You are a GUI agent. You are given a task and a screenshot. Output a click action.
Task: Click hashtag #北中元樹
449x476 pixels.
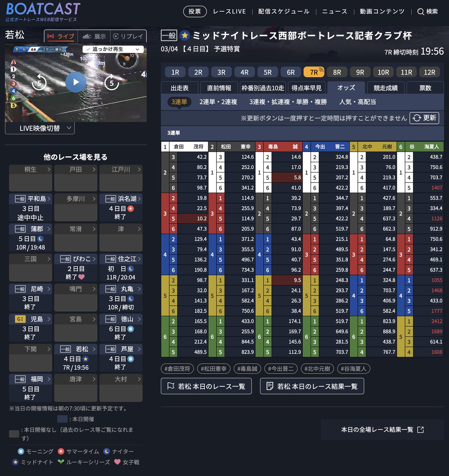[317, 369]
